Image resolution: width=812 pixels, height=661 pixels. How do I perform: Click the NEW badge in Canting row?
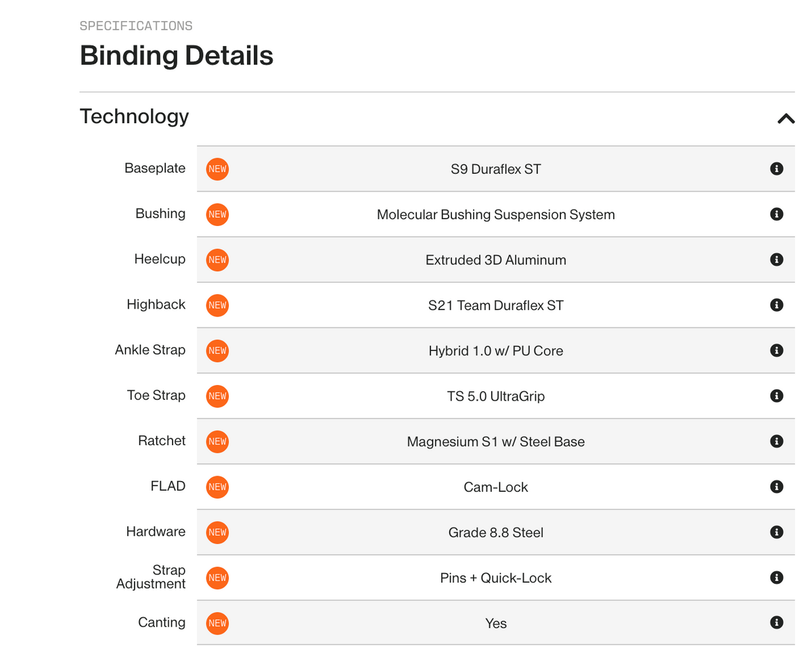tap(217, 622)
